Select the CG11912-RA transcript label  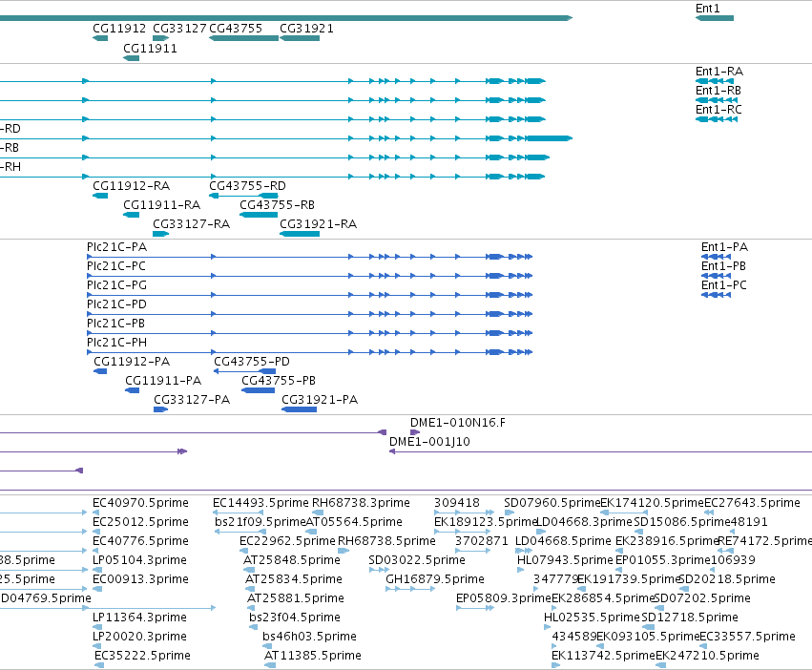coord(131,185)
